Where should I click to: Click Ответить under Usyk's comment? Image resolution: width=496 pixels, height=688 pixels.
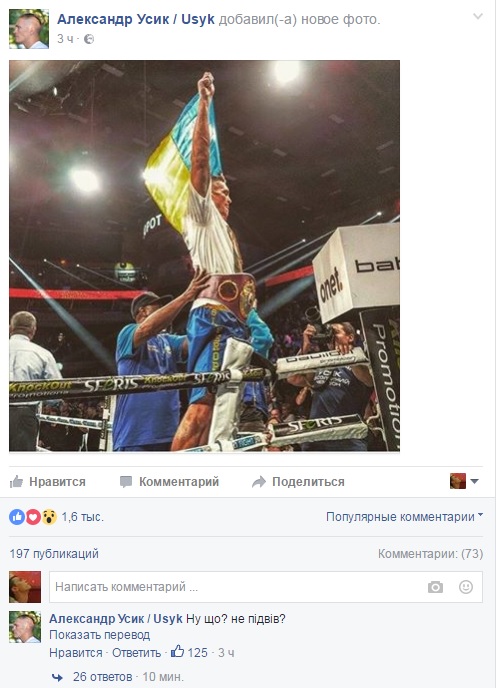137,652
